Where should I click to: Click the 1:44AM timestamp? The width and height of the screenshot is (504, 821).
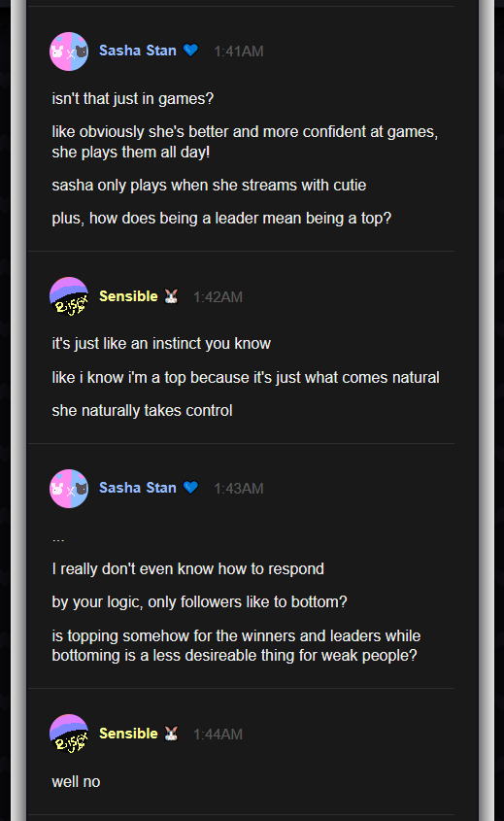coord(218,735)
